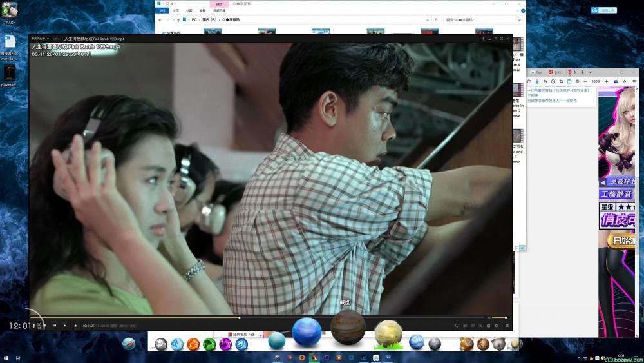Zoom out with browser minus button
This screenshot has width=644, height=363.
click(585, 81)
